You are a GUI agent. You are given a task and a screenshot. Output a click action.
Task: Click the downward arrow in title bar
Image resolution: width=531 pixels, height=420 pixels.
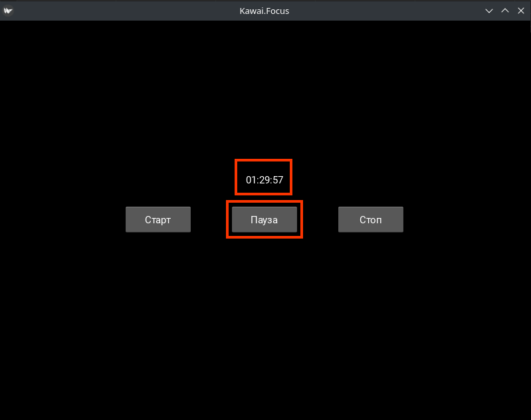489,11
